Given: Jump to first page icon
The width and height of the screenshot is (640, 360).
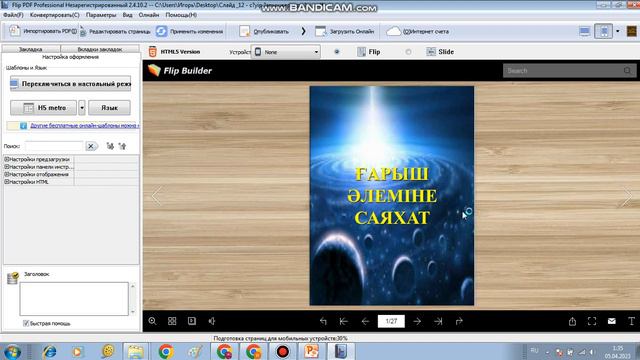Looking at the screenshot, I should pyautogui.click(x=344, y=321).
